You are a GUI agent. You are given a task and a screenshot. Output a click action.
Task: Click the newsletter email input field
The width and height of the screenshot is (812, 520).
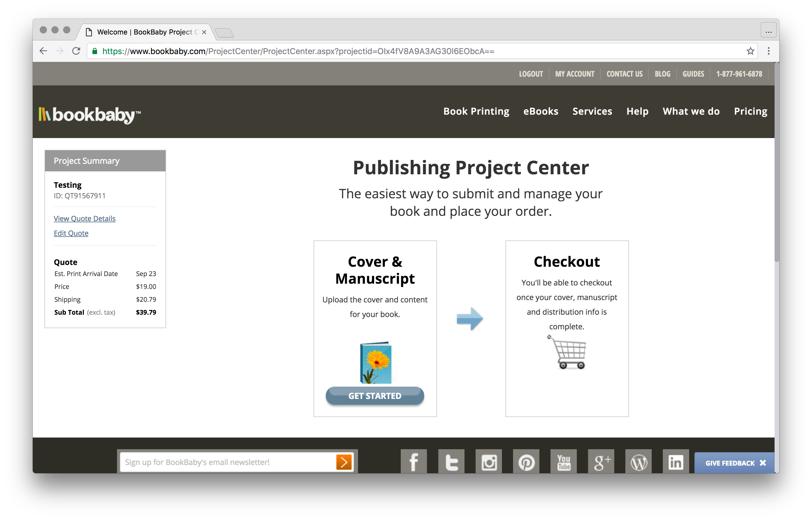[226, 462]
